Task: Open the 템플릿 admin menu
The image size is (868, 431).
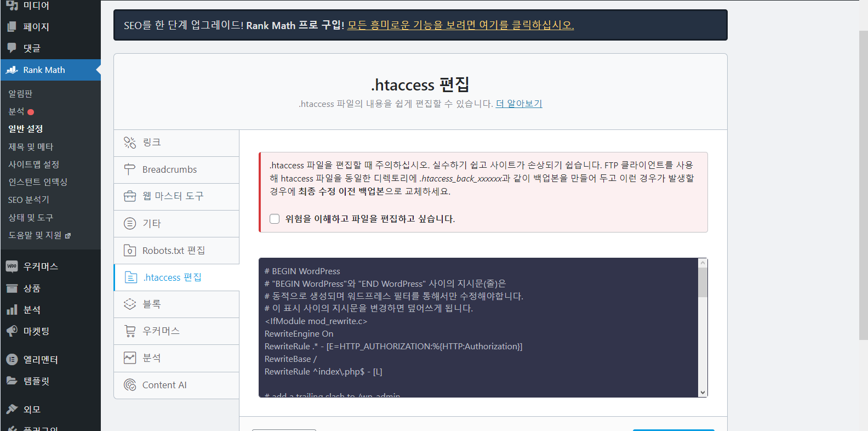Action: point(50,381)
